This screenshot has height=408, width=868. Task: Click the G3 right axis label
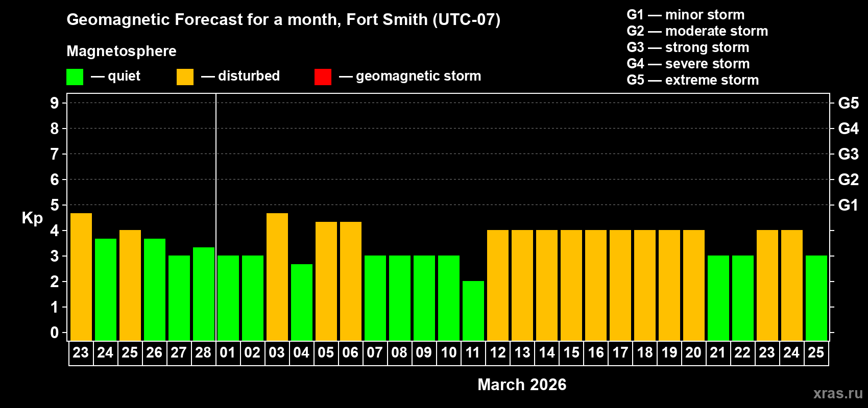coord(848,154)
